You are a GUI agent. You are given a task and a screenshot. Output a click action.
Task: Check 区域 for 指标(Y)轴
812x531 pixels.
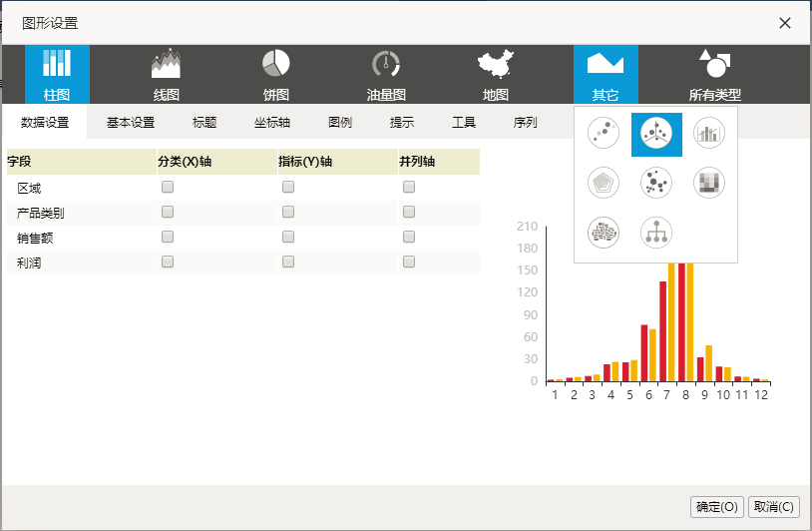288,187
